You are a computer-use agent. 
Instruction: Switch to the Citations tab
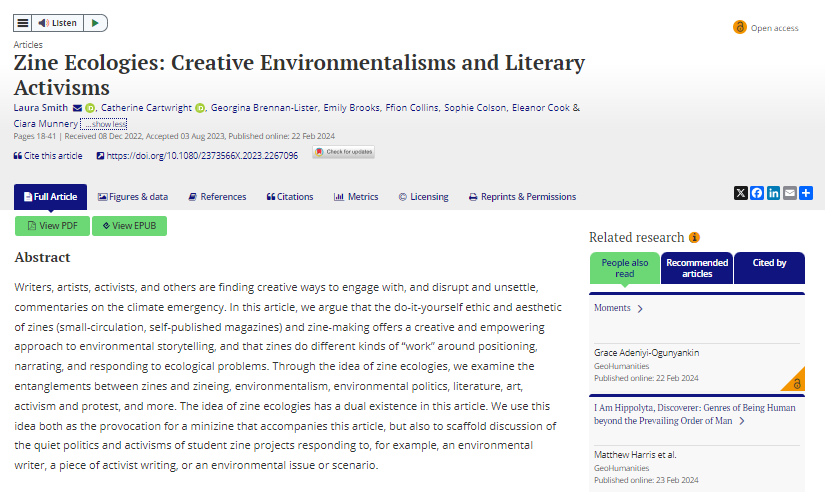coord(290,197)
